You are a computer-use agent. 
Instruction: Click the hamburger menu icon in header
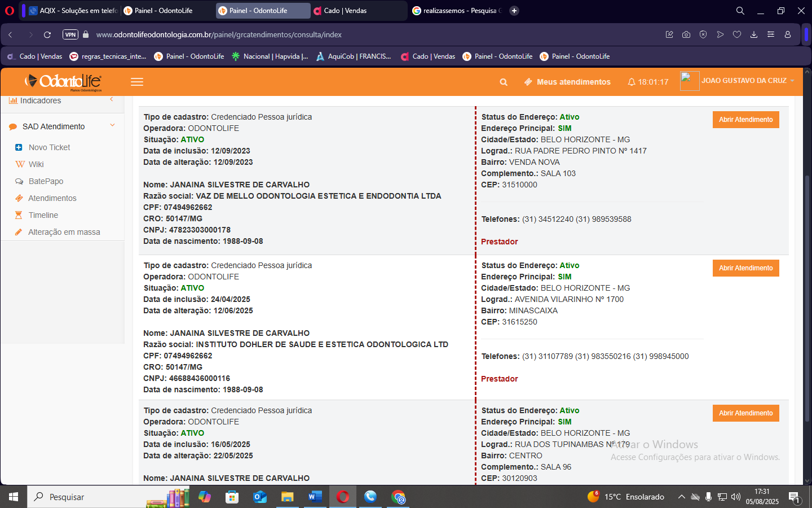click(137, 82)
